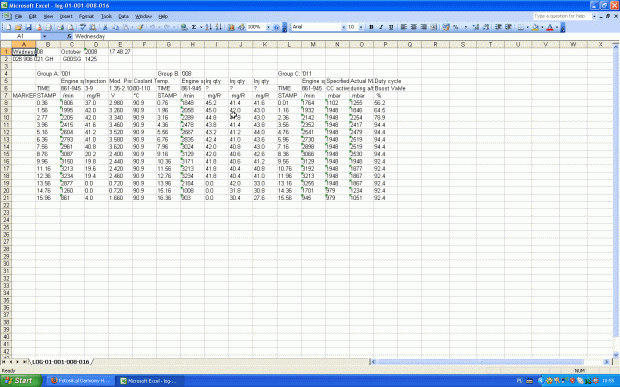Apply Currency Style format
The height and width of the screenshot is (387, 620).
pos(446,27)
